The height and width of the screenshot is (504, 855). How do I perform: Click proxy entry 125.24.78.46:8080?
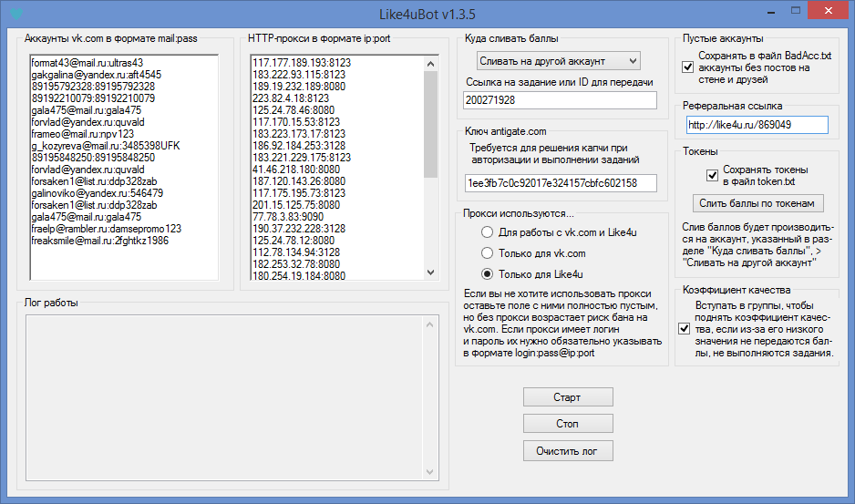coord(294,110)
